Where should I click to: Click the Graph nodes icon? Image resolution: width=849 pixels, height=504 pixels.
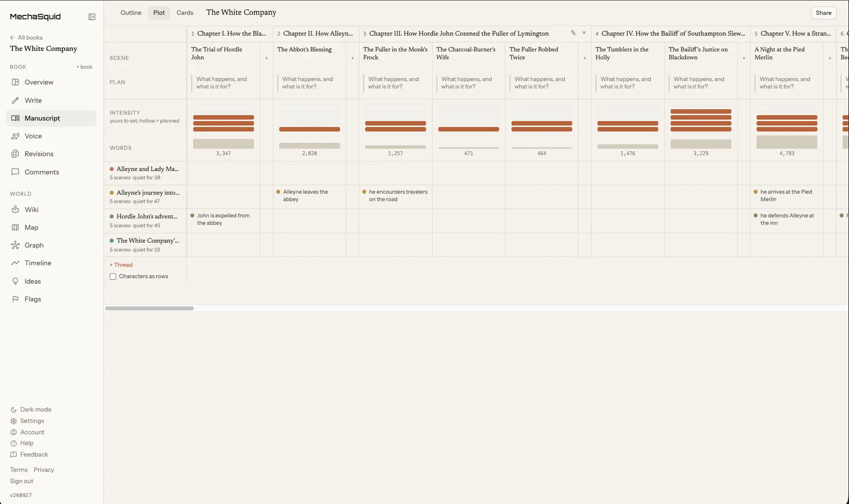[x=15, y=245]
